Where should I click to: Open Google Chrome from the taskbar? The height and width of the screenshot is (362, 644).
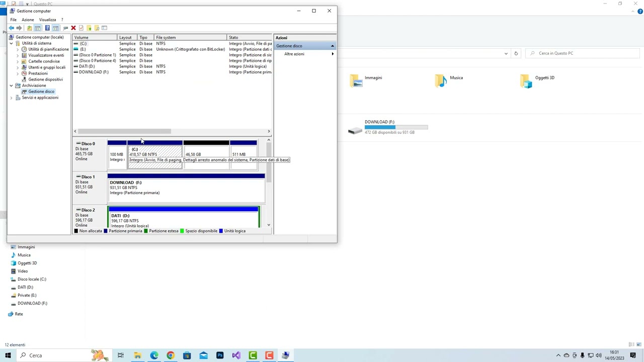click(x=171, y=355)
